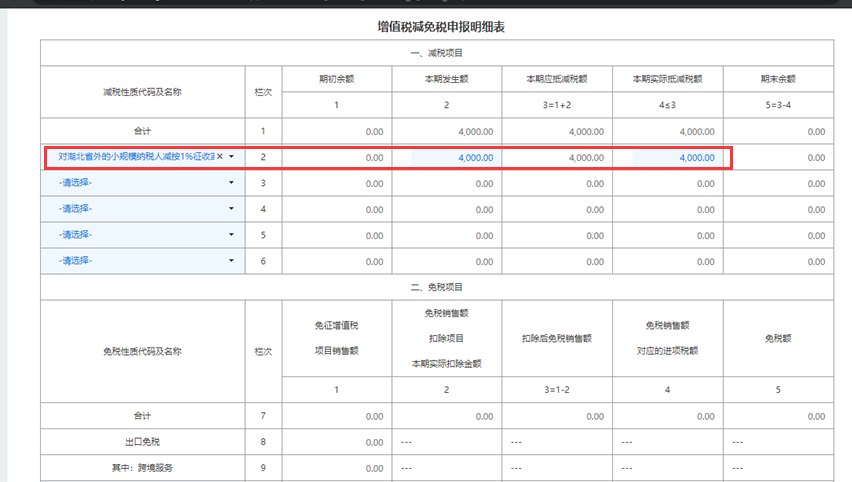852x482 pixels.
Task: Edit row 2 本期实际抵减税额 field showing 4,000.00
Action: pos(675,158)
